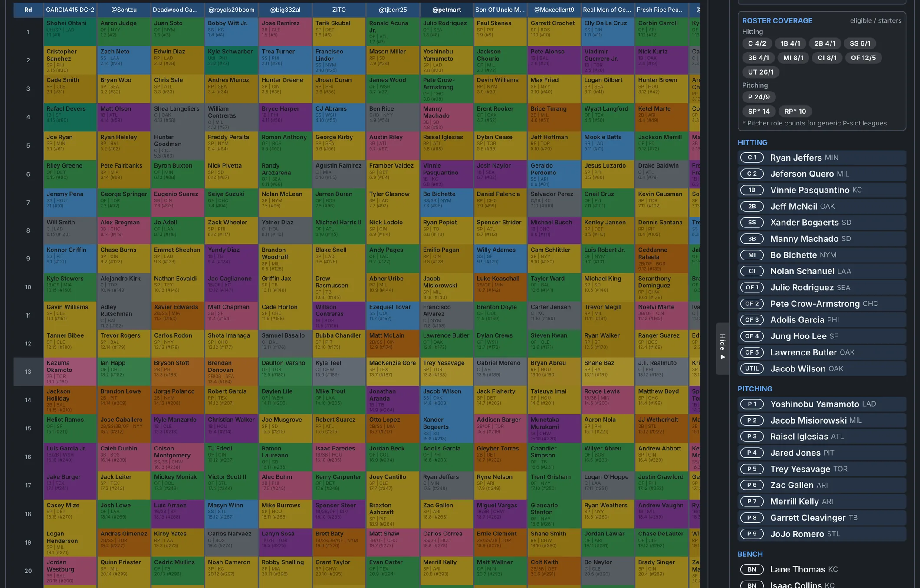The height and width of the screenshot is (588, 920).
Task: Select the RP* 10 coverage pill
Action: tap(795, 111)
